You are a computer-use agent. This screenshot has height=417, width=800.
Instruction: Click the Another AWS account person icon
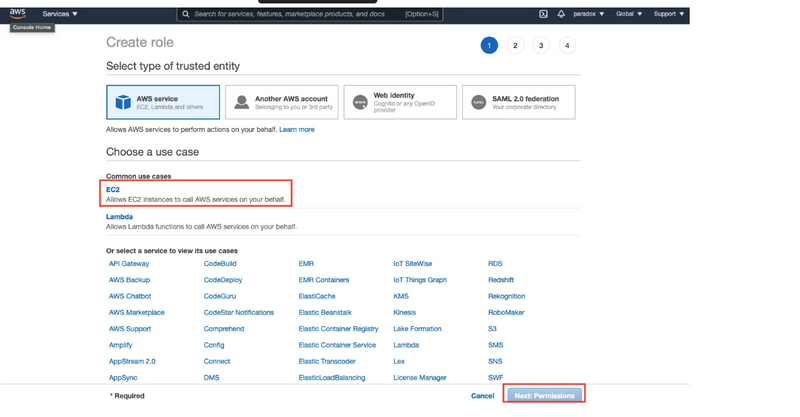point(241,102)
